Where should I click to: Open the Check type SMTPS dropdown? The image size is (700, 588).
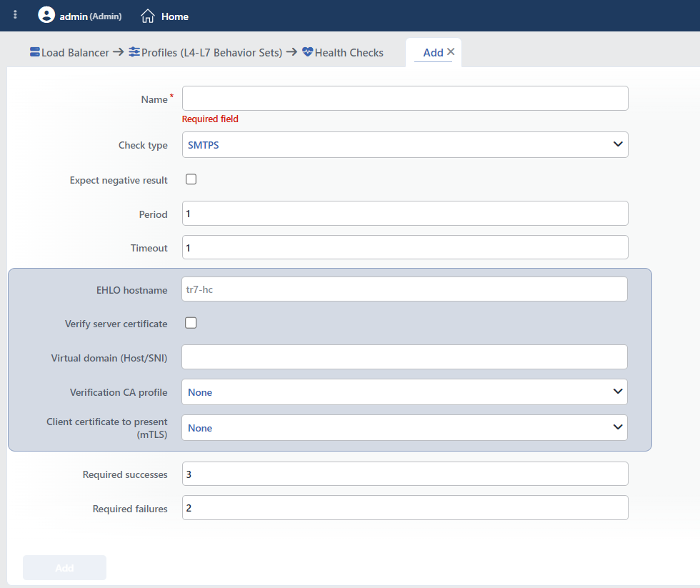coord(405,144)
